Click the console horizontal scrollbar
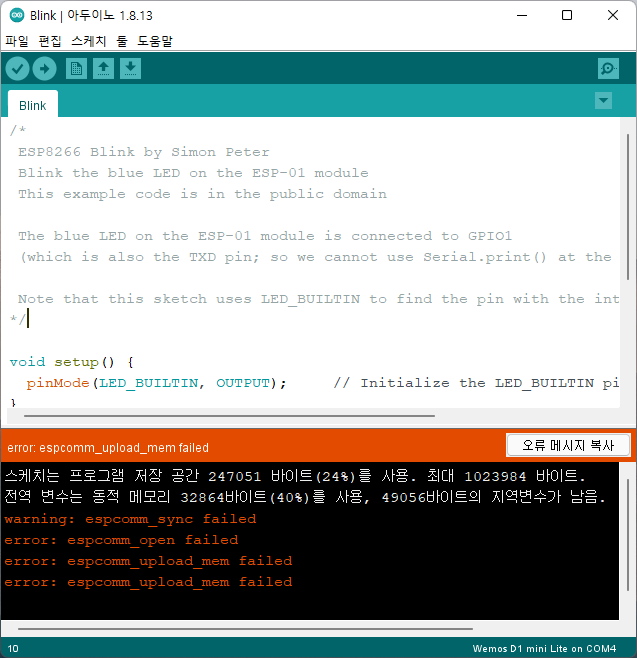Screen dimensions: 637x658 pos(245,629)
